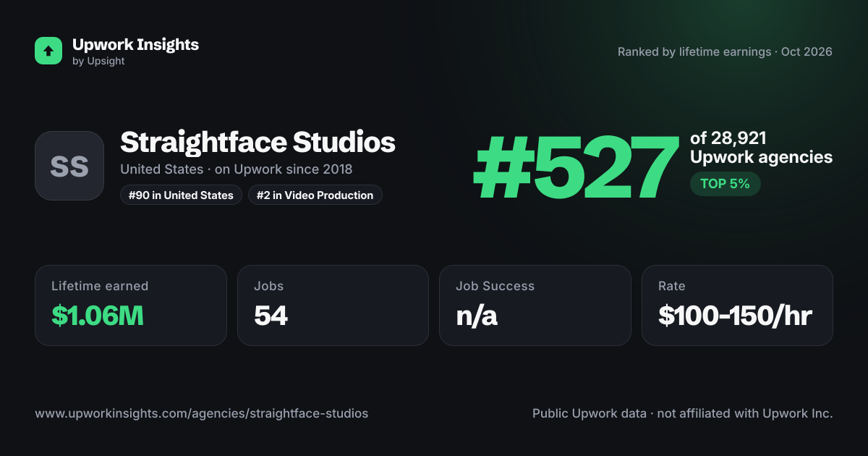868x456 pixels.
Task: Click the 'by Upsight' subtitle
Action: [98, 62]
